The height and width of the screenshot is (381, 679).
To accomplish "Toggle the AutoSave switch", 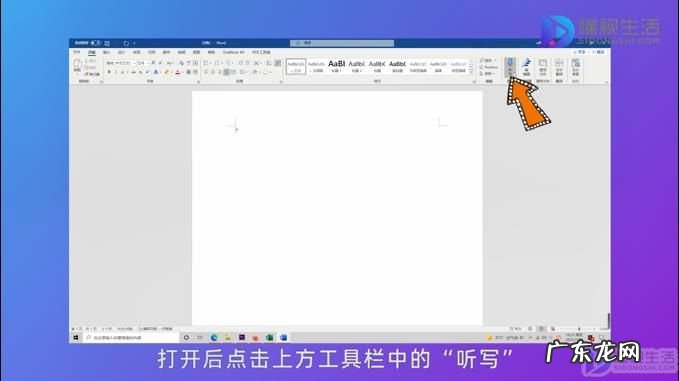I will (96, 43).
